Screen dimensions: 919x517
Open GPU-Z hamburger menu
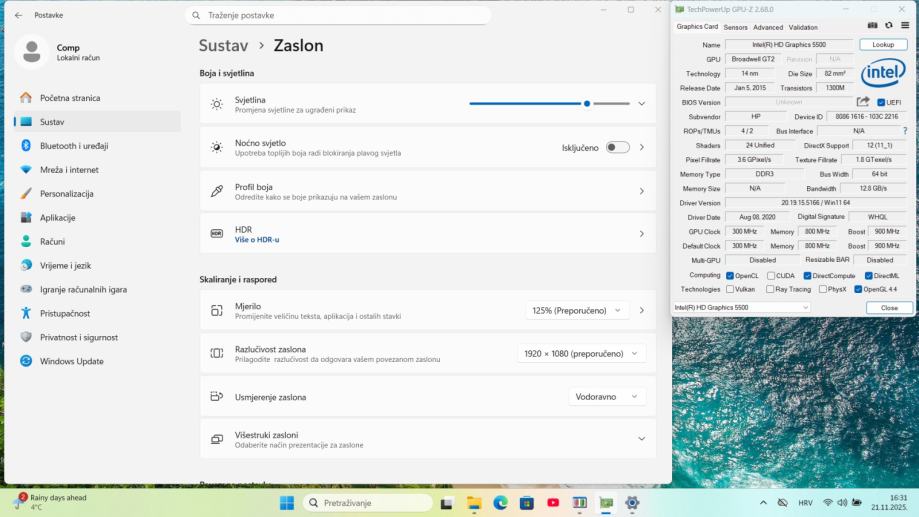[x=905, y=25]
